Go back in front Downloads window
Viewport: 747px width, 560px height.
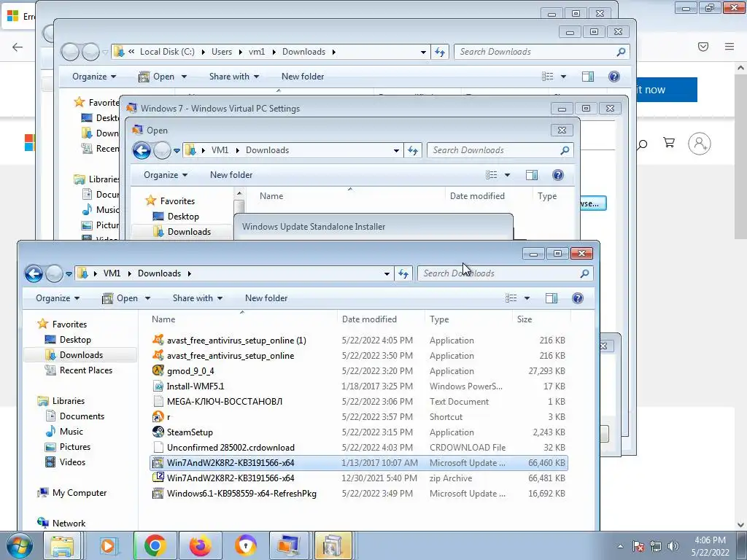[x=34, y=274]
